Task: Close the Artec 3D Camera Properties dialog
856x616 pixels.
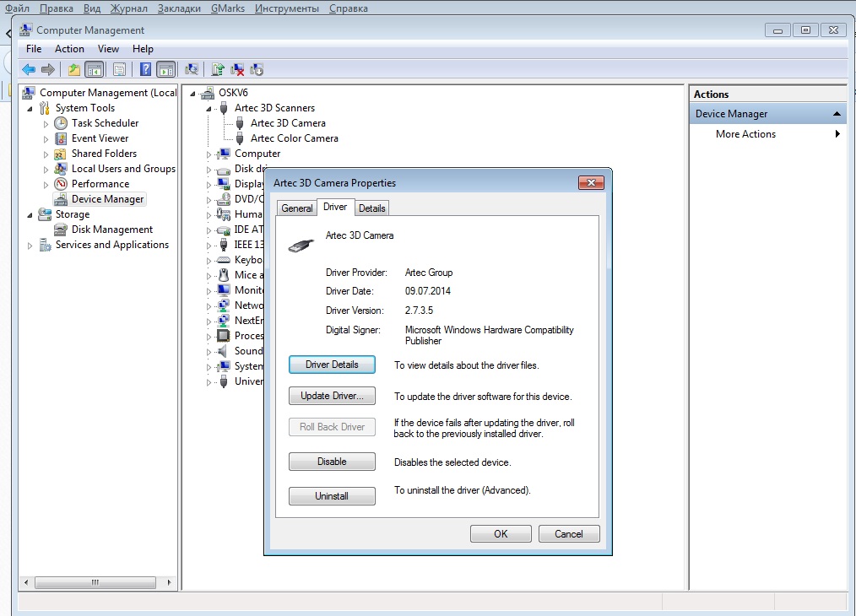Action: (591, 183)
